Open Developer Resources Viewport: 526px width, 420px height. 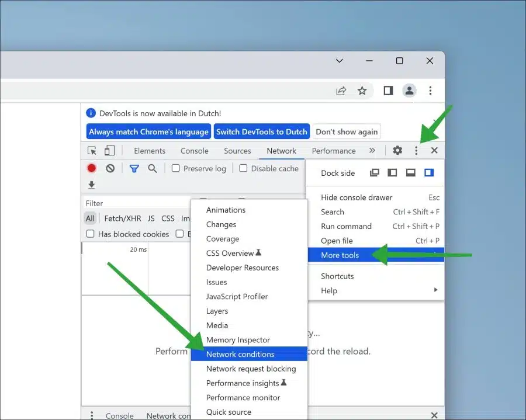(x=249, y=268)
